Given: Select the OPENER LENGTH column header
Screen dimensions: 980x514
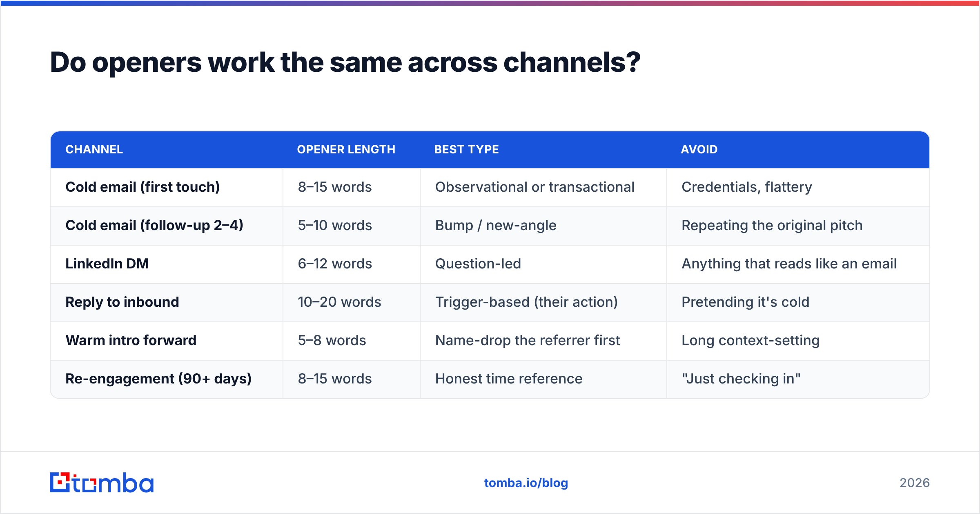Looking at the screenshot, I should 346,149.
